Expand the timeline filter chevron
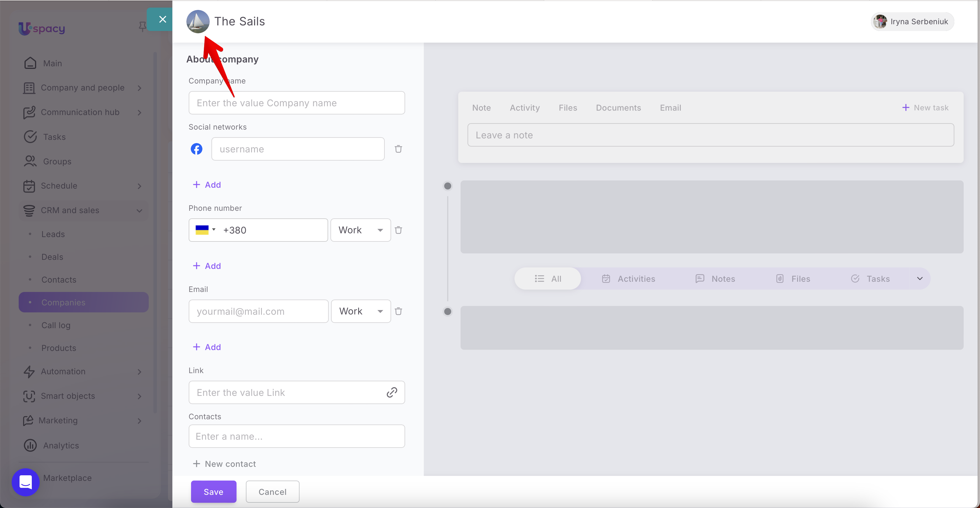The width and height of the screenshot is (980, 508). [920, 278]
